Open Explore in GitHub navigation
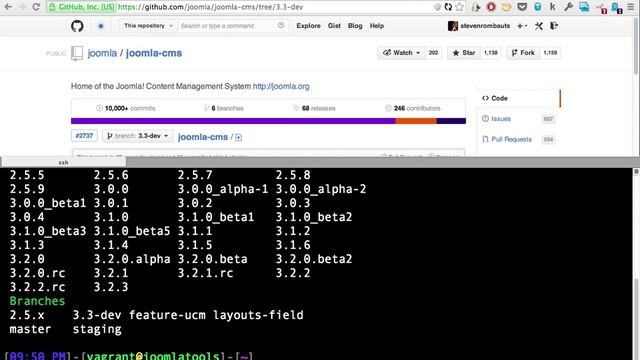 [308, 26]
